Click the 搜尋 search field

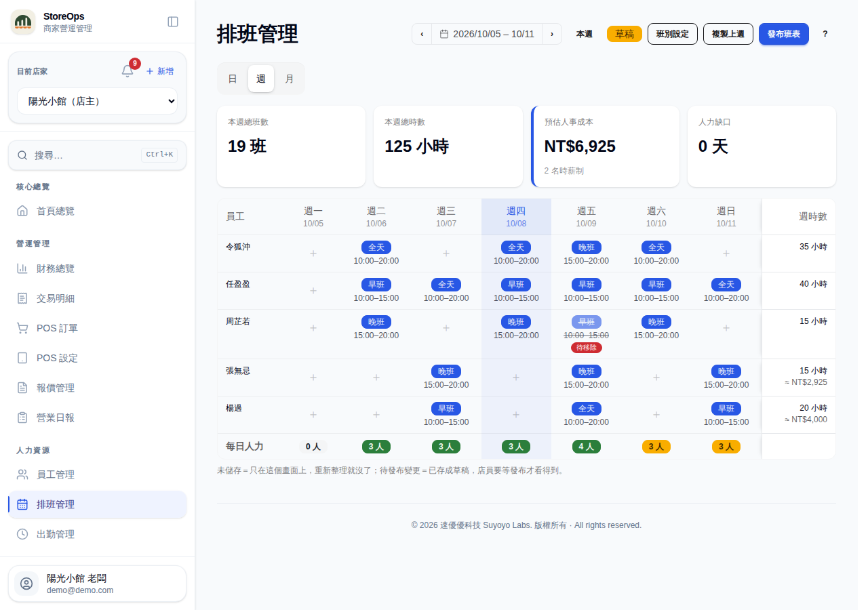[x=97, y=155]
